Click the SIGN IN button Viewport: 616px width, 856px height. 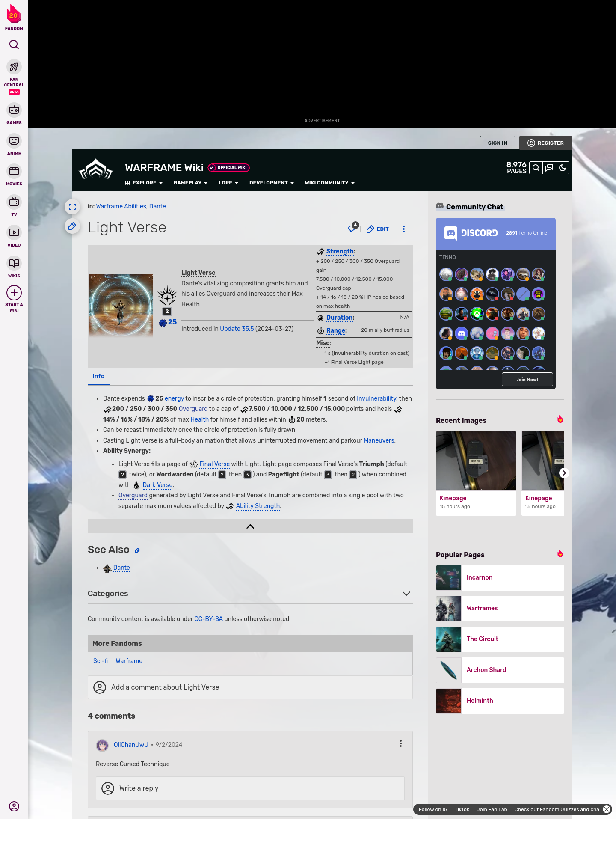(x=498, y=143)
